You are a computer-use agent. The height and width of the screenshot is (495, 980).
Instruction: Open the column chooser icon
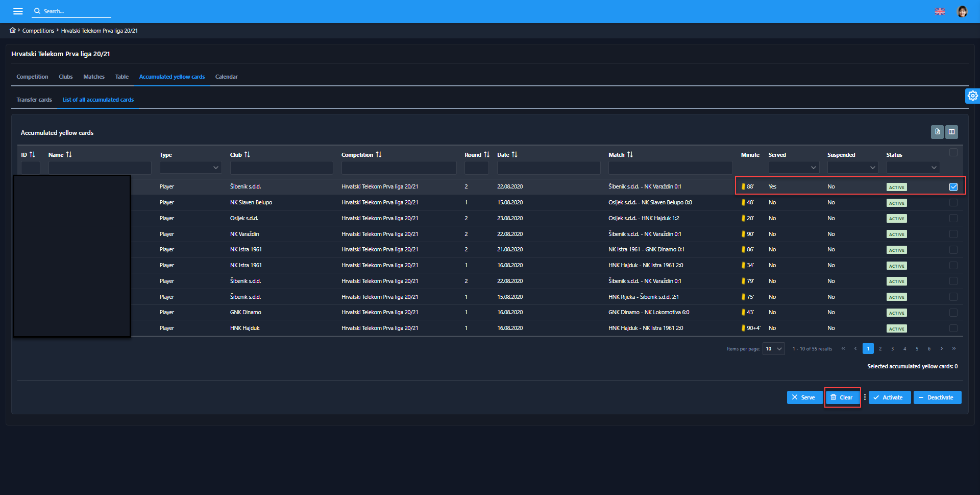coord(951,132)
